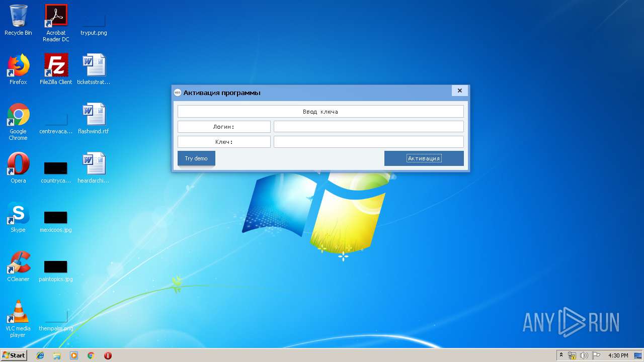Image resolution: width=644 pixels, height=362 pixels.
Task: Click the activation dialog title icon
Action: (177, 93)
